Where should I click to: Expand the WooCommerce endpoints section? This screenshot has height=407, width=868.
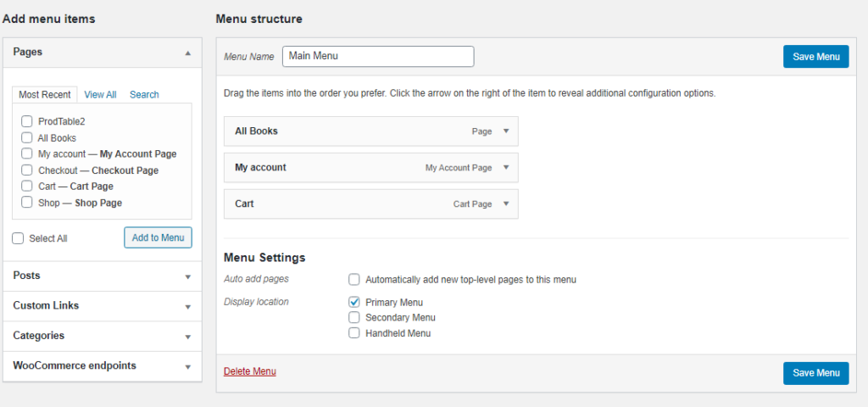click(187, 366)
